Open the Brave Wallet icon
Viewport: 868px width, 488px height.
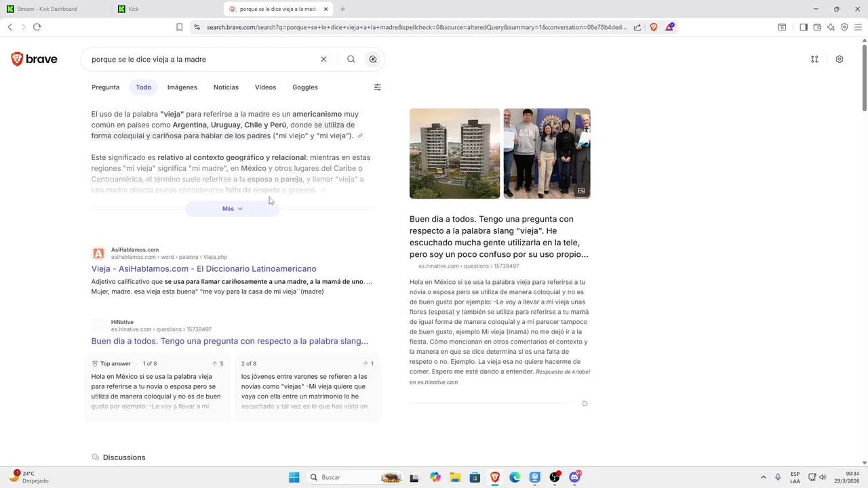(x=817, y=27)
